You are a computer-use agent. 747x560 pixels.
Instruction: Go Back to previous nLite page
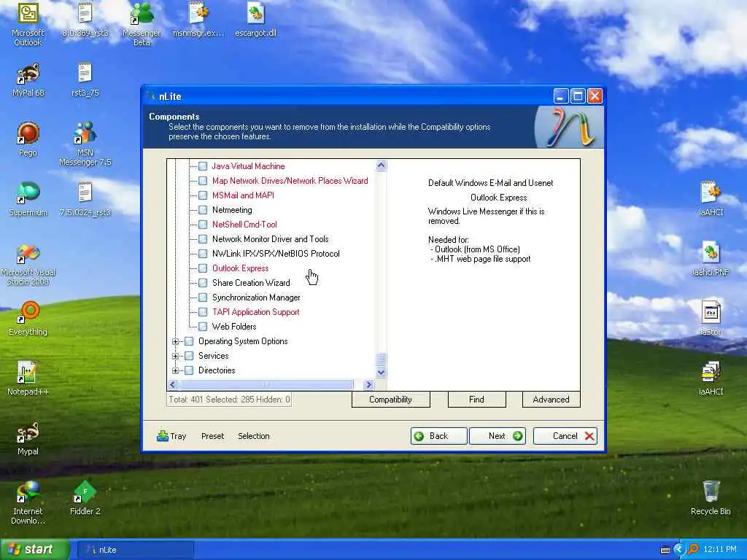[438, 436]
